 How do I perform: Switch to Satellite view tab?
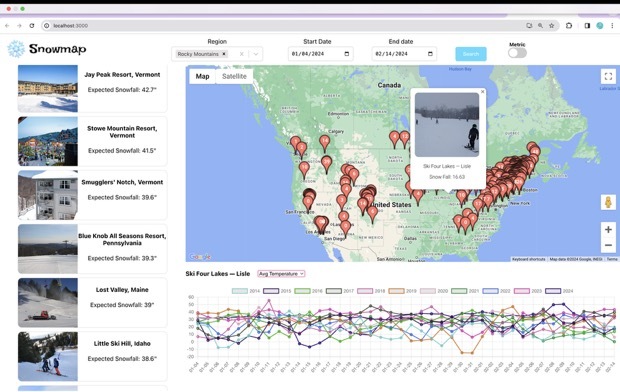(x=234, y=76)
